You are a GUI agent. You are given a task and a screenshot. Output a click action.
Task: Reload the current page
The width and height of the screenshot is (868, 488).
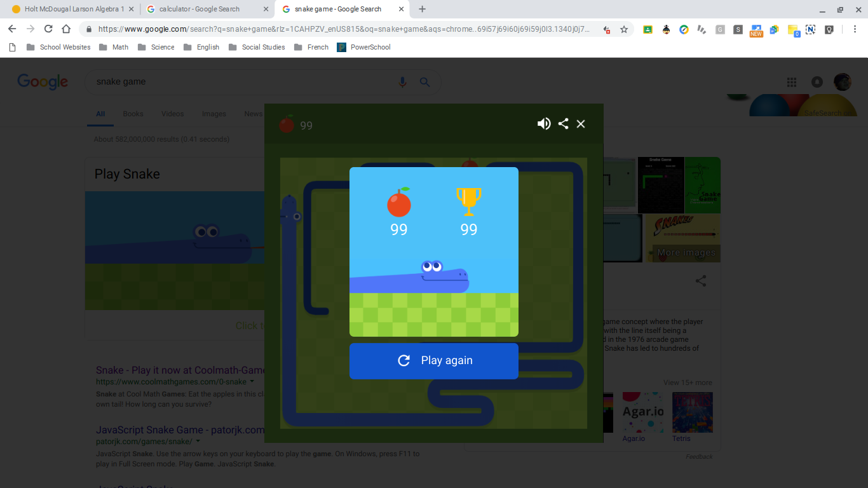(x=48, y=29)
